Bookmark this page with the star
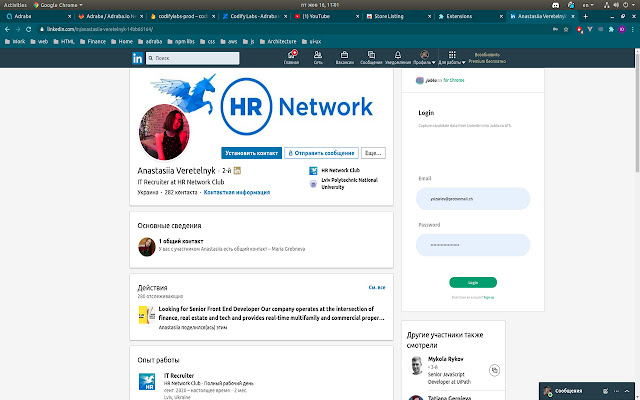The height and width of the screenshot is (400, 640). tap(566, 29)
